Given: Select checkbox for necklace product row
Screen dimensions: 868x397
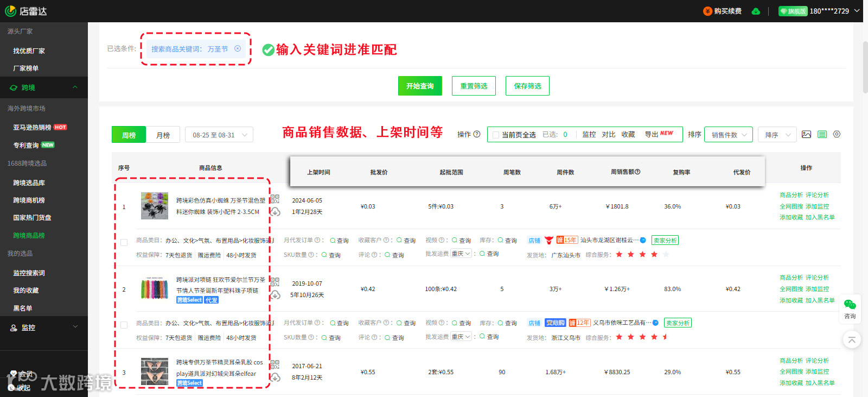Looking at the screenshot, I should (x=124, y=325).
